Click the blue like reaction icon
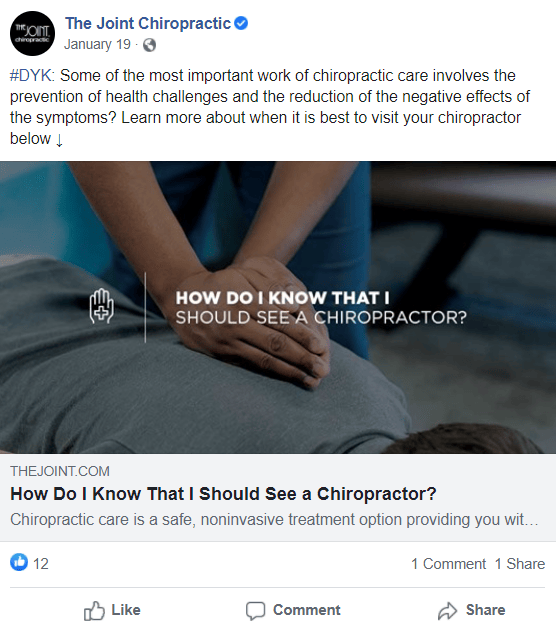The width and height of the screenshot is (556, 626). 19,563
